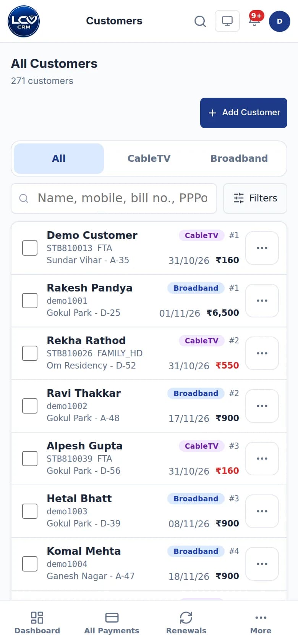This screenshot has width=298, height=644.
Task: Open All Payments from bottom bar
Action: (112, 623)
